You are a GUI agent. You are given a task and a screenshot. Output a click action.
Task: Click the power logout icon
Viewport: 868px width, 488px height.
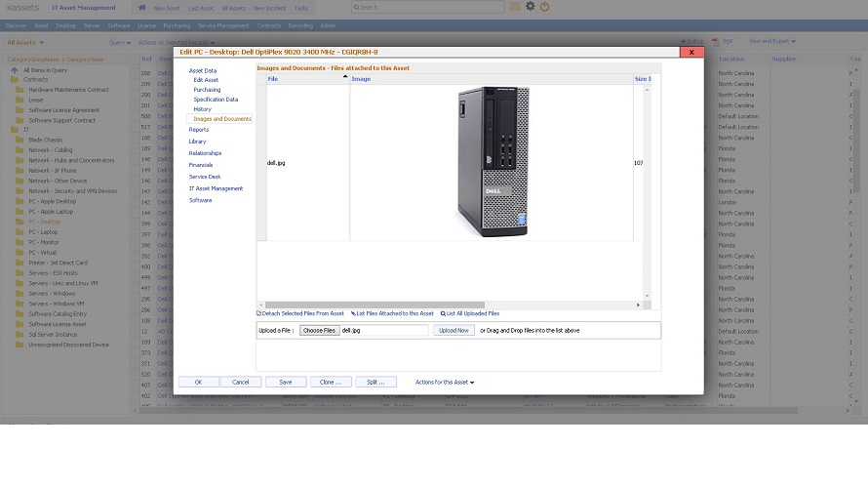(x=544, y=7)
